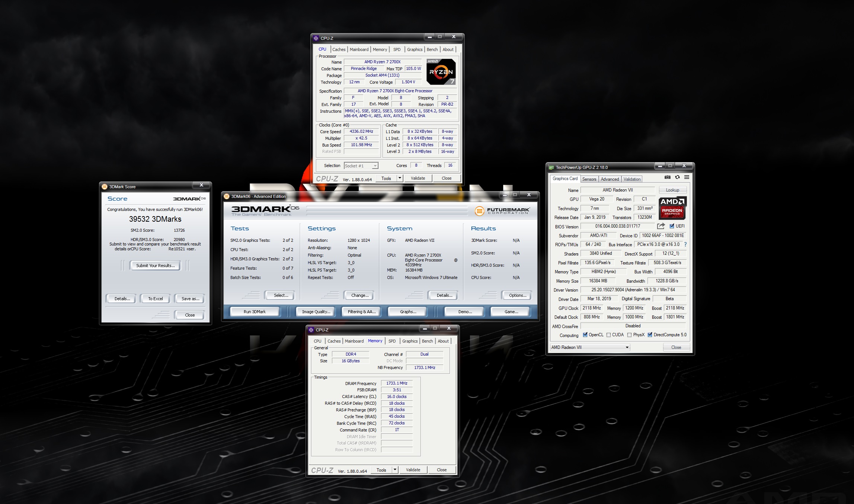Screen dimensions: 854x504
Task: Toggle the DirectCompute 5.0 checkbox
Action: 650,335
